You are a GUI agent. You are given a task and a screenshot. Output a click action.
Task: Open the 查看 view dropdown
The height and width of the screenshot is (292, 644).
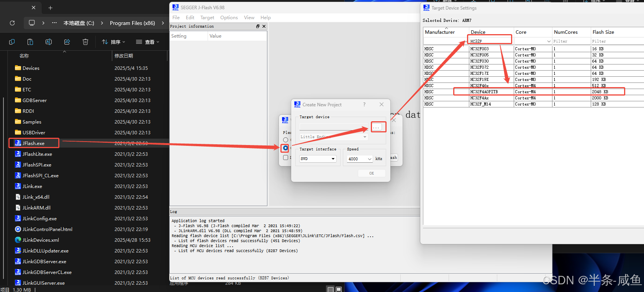147,42
